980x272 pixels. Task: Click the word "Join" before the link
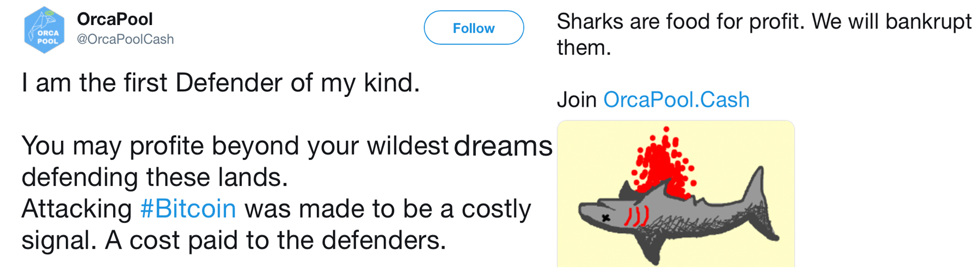pyautogui.click(x=577, y=100)
